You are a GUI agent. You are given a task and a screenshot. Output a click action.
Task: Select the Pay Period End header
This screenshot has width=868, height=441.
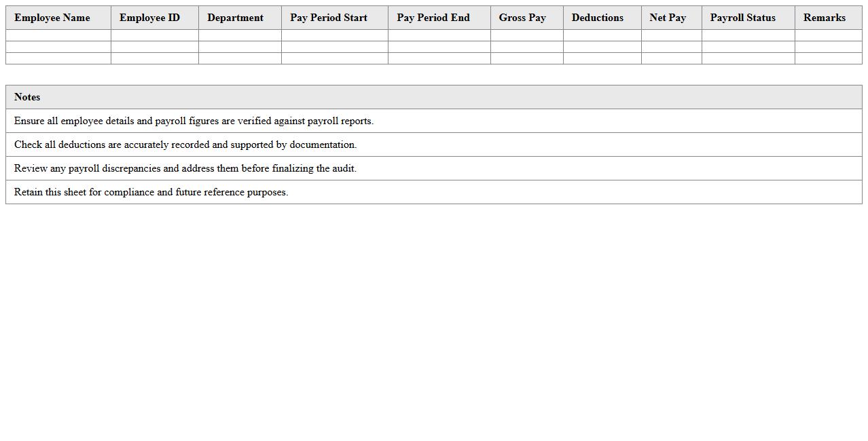[433, 18]
